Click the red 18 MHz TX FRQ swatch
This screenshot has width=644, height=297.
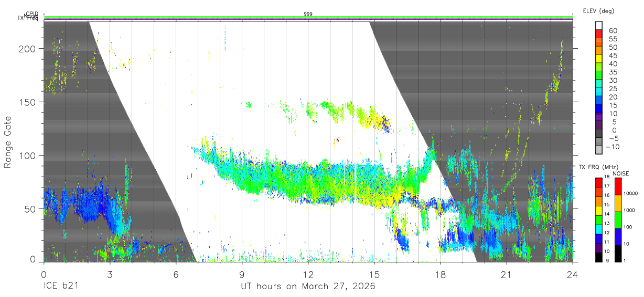pyautogui.click(x=599, y=183)
